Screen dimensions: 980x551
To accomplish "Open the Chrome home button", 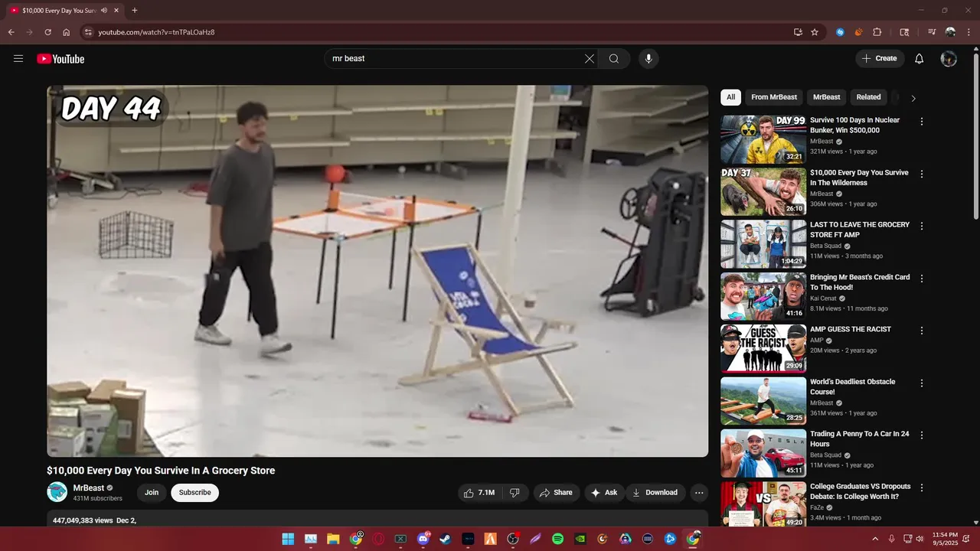I will point(67,32).
